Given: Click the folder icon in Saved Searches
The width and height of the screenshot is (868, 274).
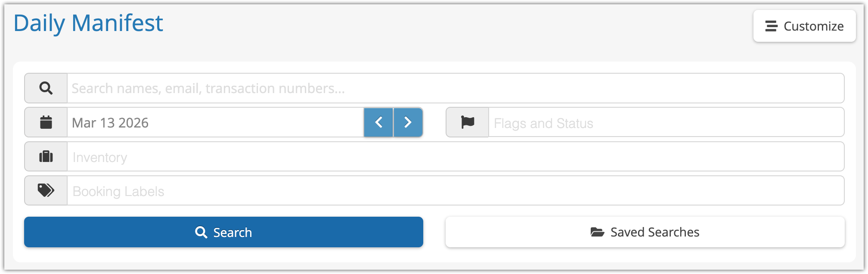Looking at the screenshot, I should 597,232.
